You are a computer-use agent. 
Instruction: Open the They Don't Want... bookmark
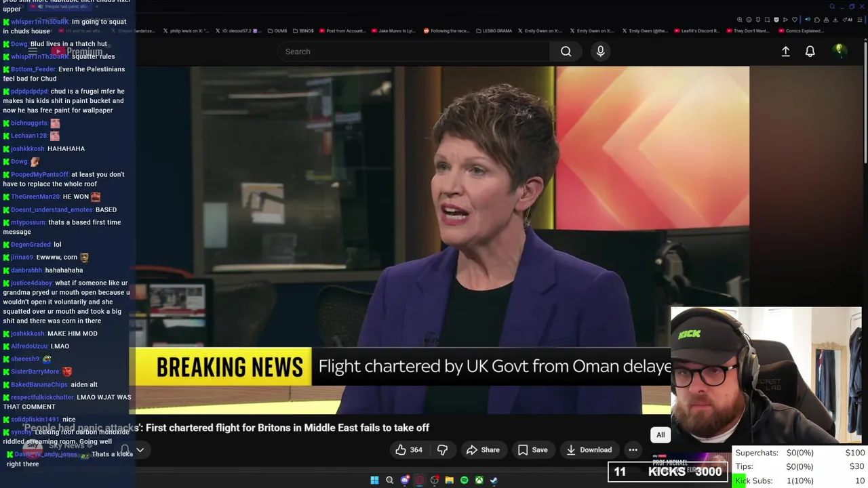click(748, 31)
